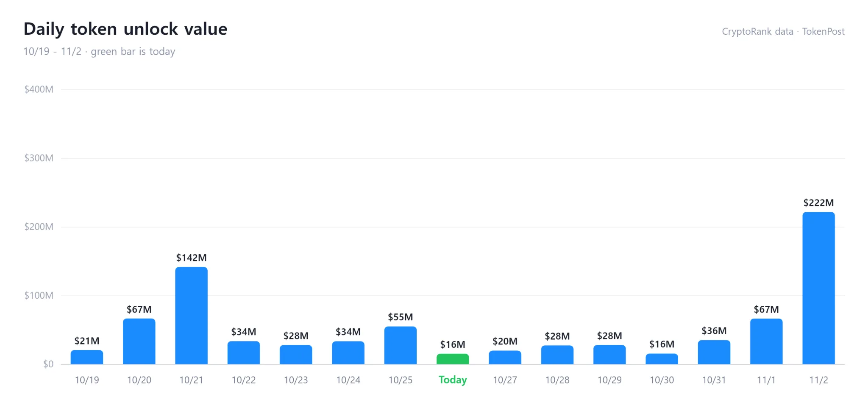Select the 10/20 bar in the chart
Viewport: 868px width, 405px height.
pyautogui.click(x=139, y=341)
